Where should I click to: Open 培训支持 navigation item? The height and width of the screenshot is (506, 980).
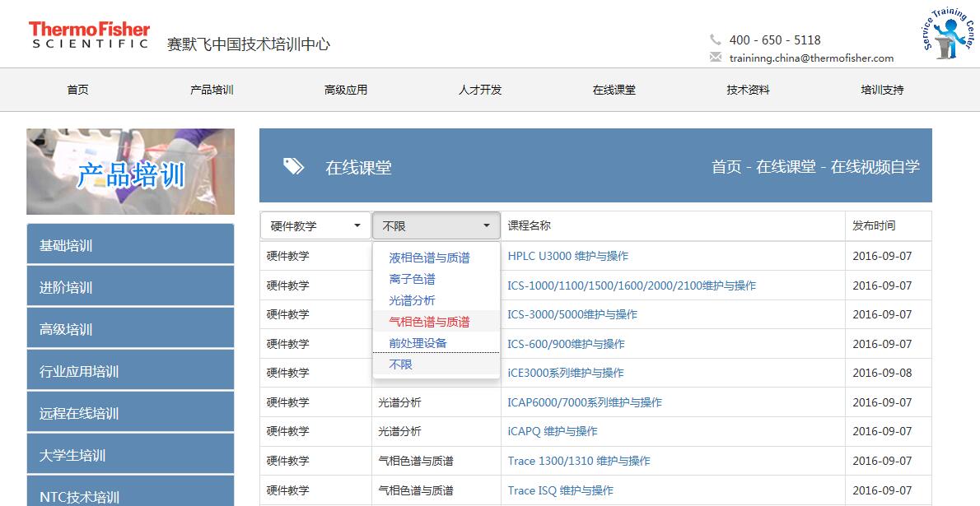[882, 90]
